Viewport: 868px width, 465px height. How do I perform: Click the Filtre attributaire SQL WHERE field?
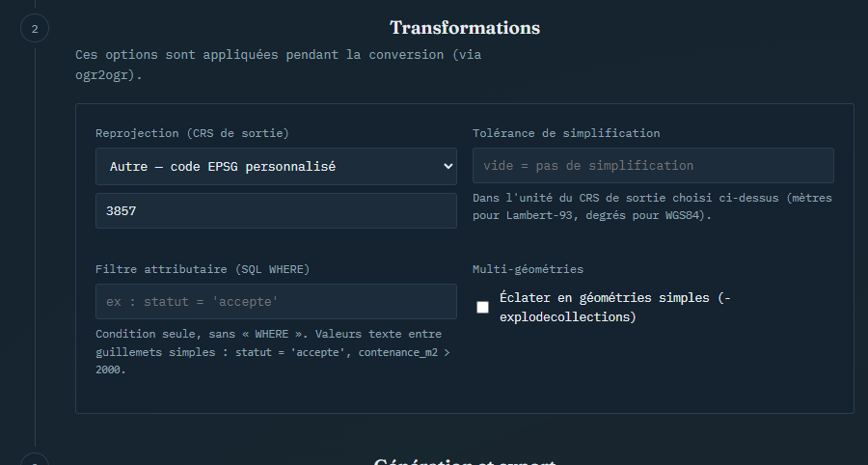pyautogui.click(x=276, y=302)
